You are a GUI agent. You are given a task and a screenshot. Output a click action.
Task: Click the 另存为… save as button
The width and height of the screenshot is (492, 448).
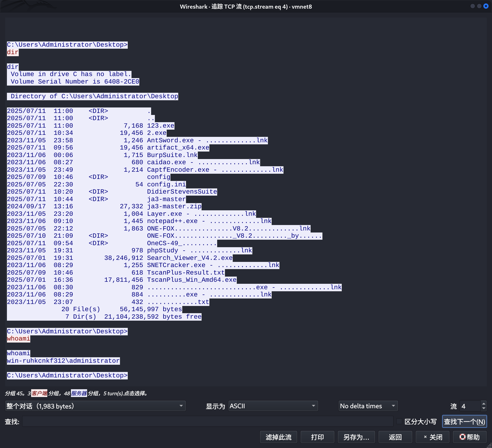pos(356,437)
